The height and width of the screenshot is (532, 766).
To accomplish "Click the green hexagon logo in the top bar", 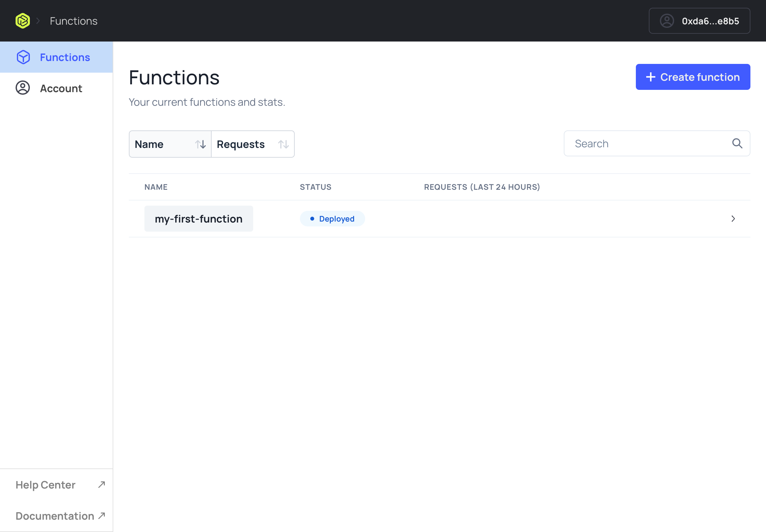I will pos(22,20).
